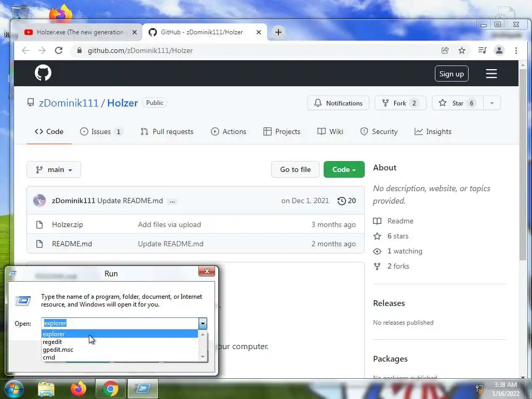The width and height of the screenshot is (532, 399).
Task: Open 'Add files via upload' commit
Action: click(x=169, y=224)
